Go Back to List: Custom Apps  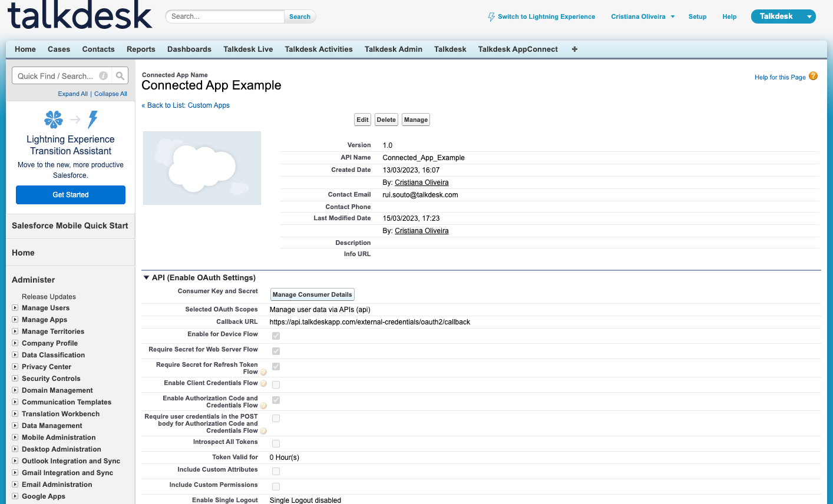coord(186,105)
